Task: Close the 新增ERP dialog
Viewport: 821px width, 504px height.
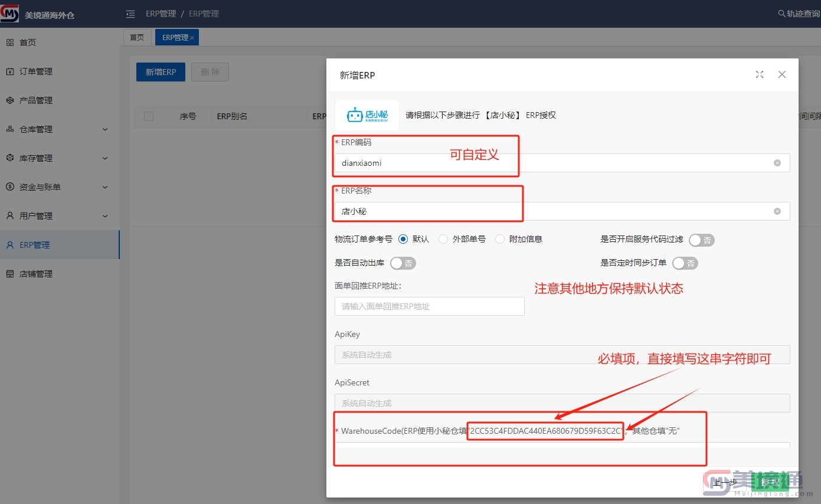Action: click(x=782, y=74)
